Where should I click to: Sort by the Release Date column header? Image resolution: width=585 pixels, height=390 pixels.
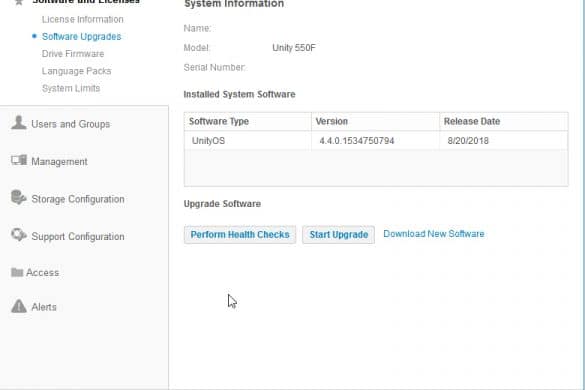point(504,121)
